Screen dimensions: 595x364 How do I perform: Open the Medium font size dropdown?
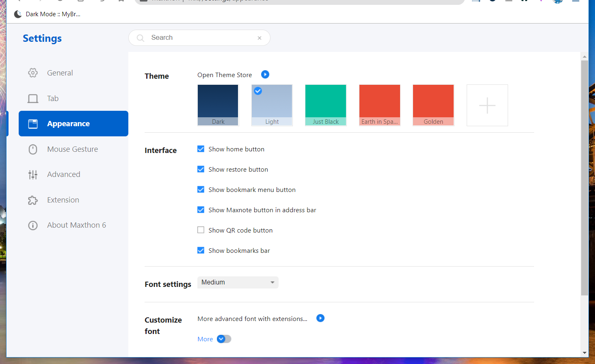click(238, 282)
